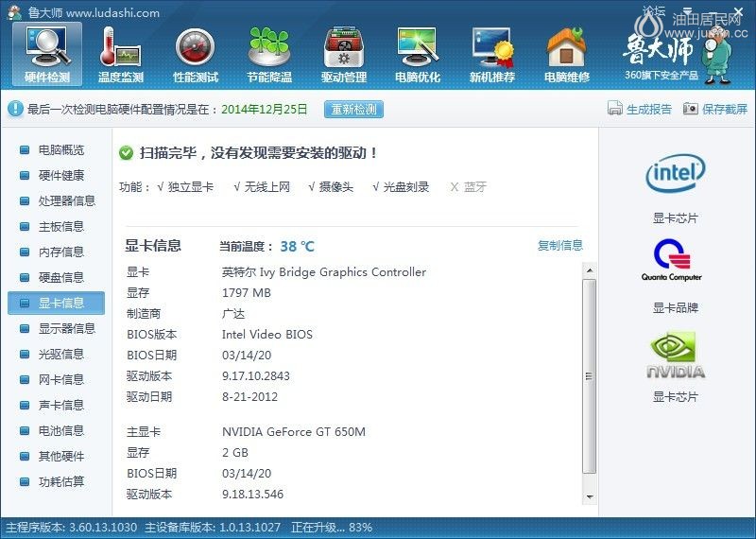
Task: Click the printer icon beside 生成报告
Action: [x=615, y=109]
